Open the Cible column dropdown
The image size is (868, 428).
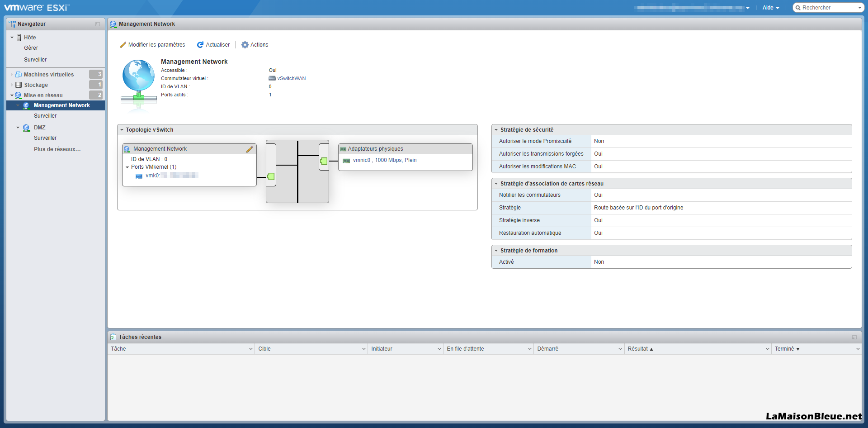364,349
